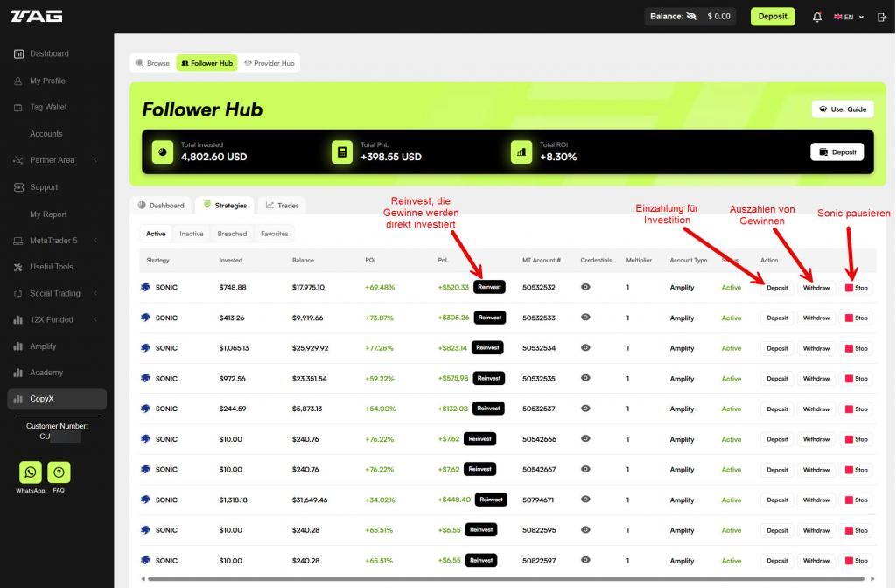Click the Total Invested pie icon

click(x=163, y=152)
